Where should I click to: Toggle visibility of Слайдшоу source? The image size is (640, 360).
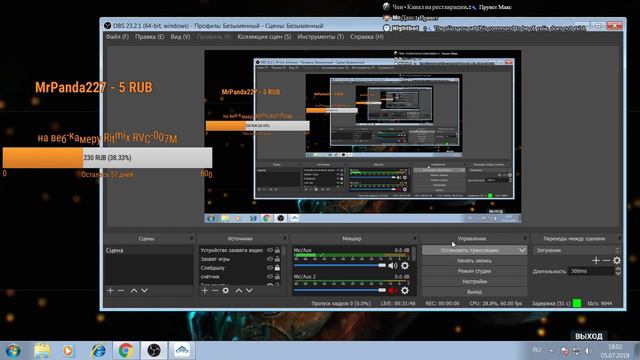[x=270, y=268]
